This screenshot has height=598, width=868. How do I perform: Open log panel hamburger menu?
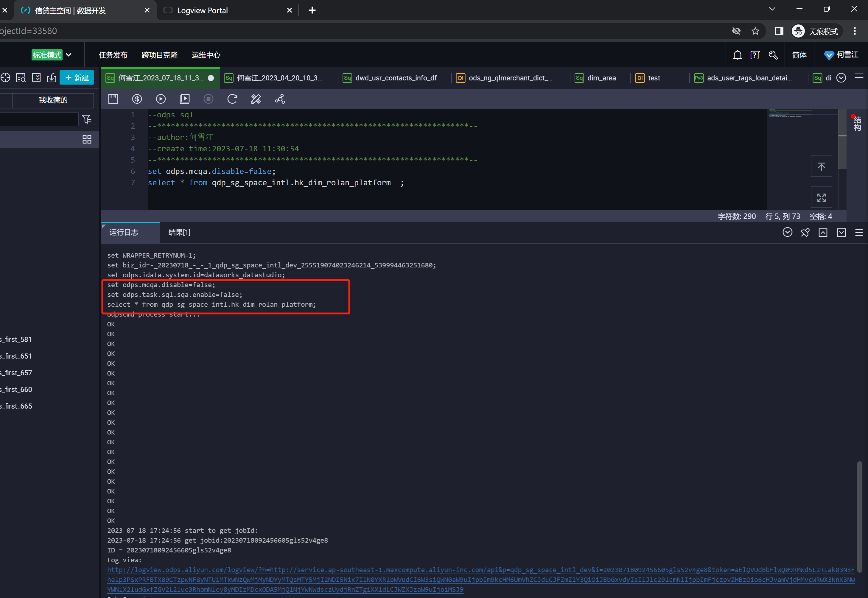point(859,233)
